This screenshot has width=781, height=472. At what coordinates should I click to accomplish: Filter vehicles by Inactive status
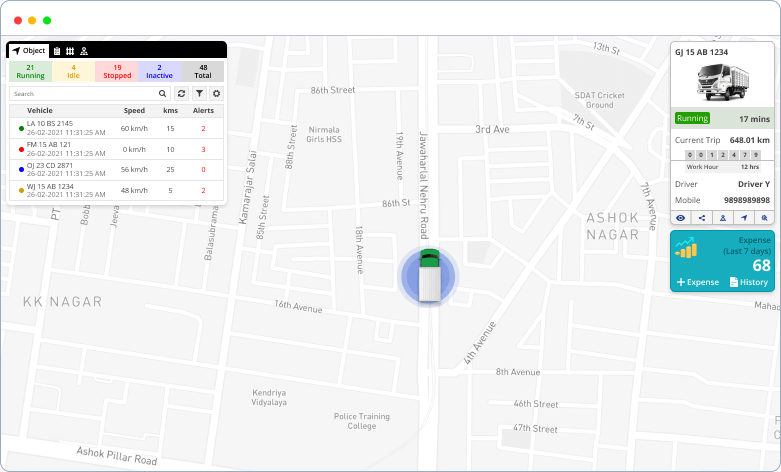pos(159,71)
